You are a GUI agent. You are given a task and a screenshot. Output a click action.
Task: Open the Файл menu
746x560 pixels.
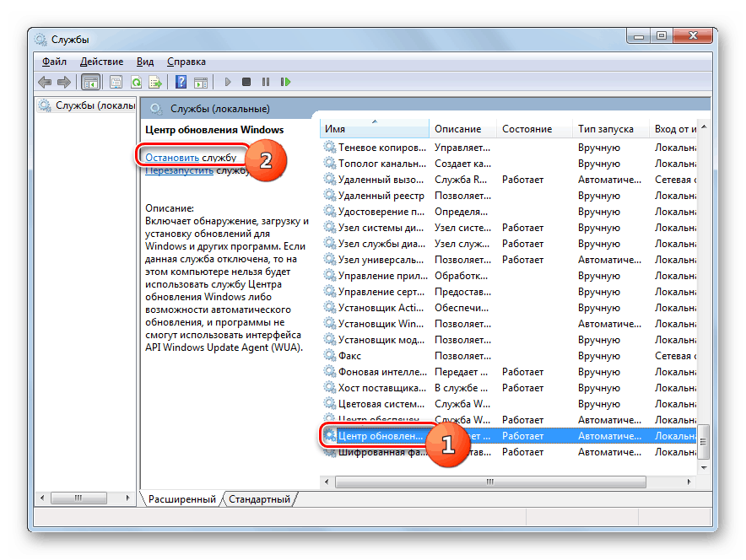(53, 62)
